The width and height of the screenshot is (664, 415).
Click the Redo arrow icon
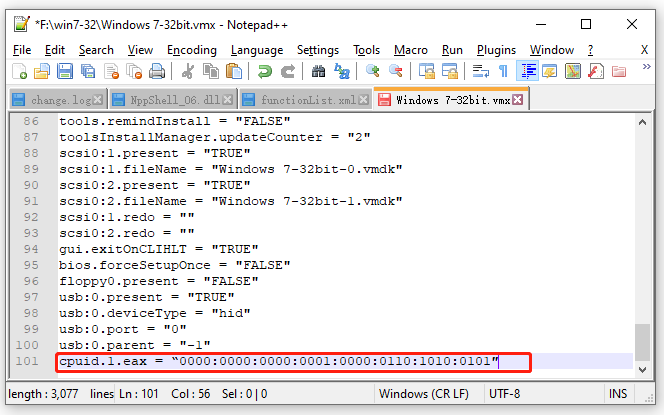(x=288, y=71)
